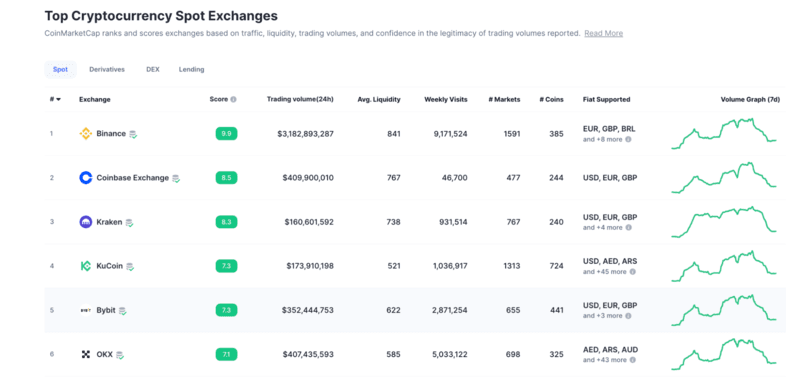Open OKX's 7d volume graph
The width and height of the screenshot is (800, 381).
click(x=723, y=354)
